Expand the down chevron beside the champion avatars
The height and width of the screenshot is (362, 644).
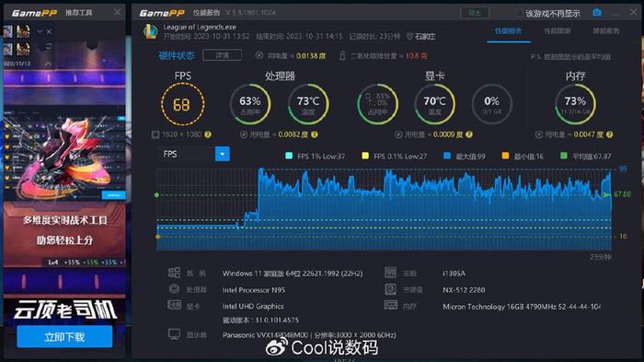(x=40, y=31)
